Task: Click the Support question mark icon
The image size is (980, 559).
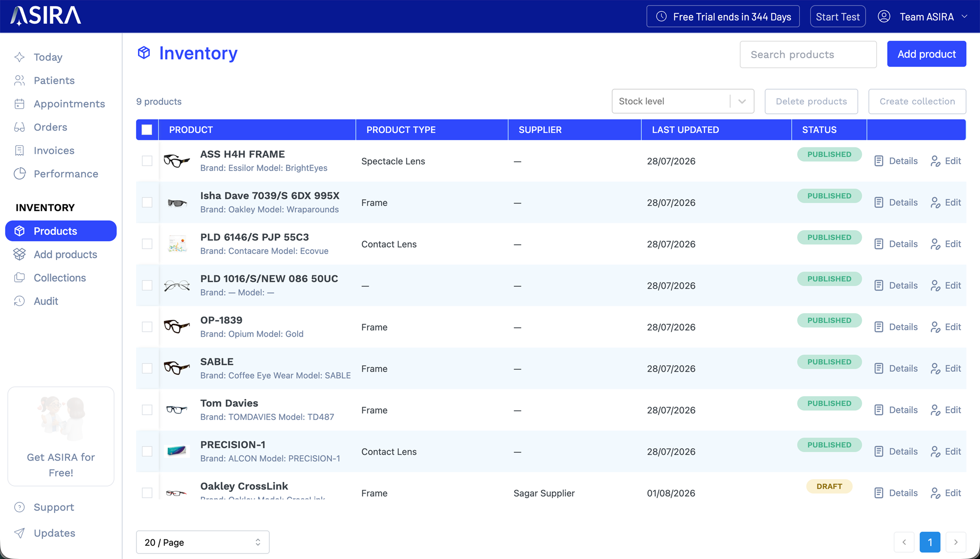Action: [19, 507]
